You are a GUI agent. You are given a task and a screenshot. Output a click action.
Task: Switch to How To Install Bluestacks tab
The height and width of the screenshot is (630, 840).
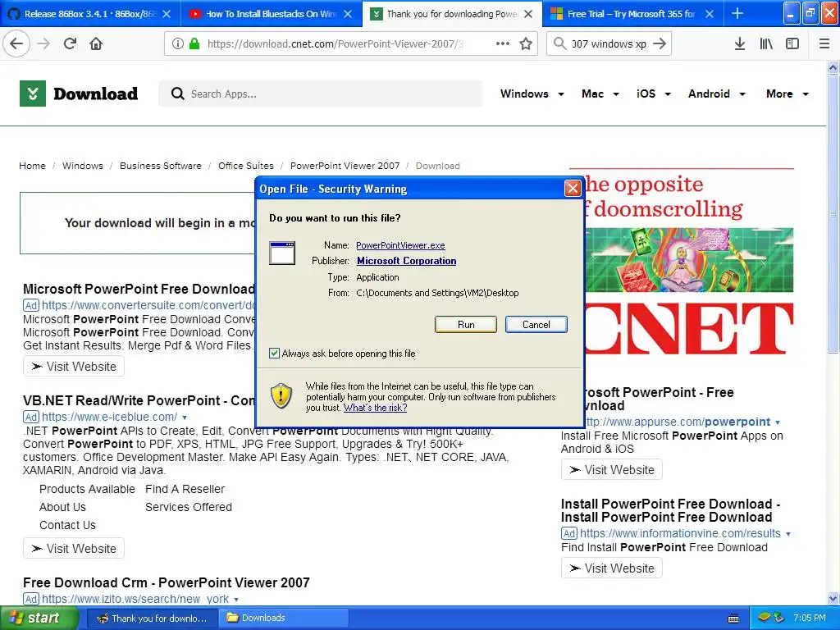click(271, 14)
